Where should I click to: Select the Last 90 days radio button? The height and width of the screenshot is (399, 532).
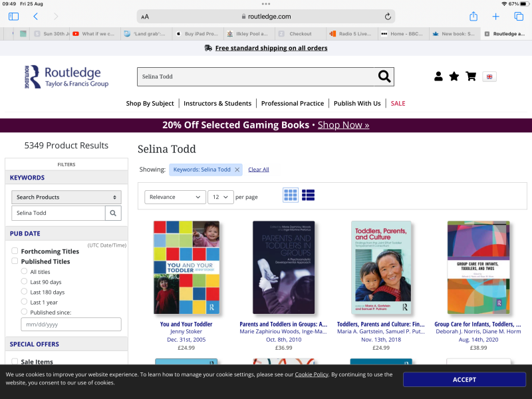tap(24, 281)
